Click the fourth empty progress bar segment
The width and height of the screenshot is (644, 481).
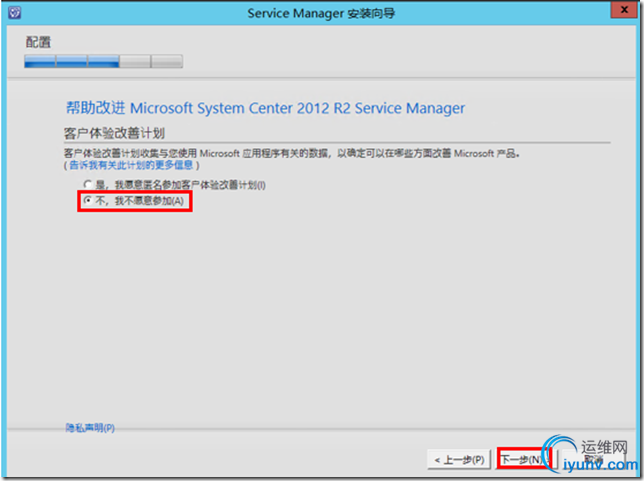point(135,61)
